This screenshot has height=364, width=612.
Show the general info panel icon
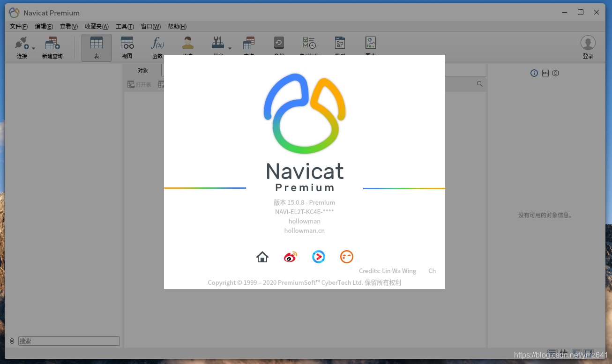tap(534, 73)
